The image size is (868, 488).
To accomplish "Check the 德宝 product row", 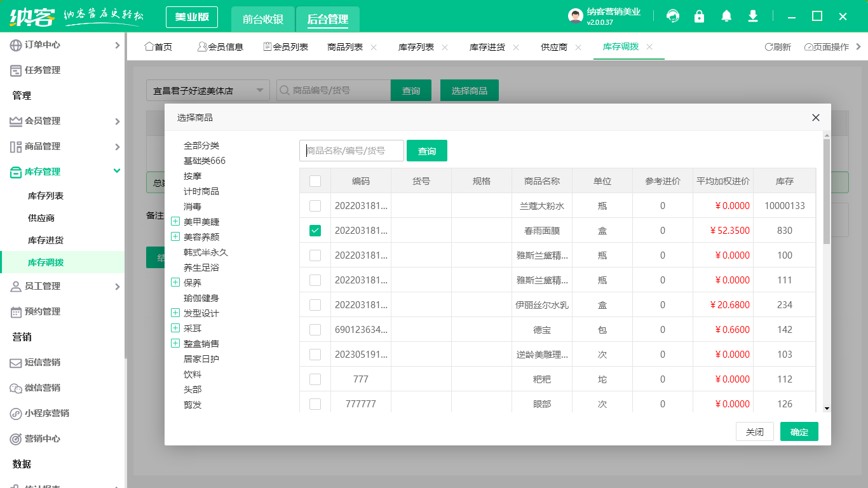I will [x=315, y=329].
